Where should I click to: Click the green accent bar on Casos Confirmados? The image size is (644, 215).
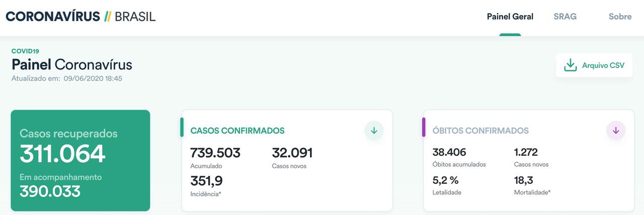tap(182, 127)
